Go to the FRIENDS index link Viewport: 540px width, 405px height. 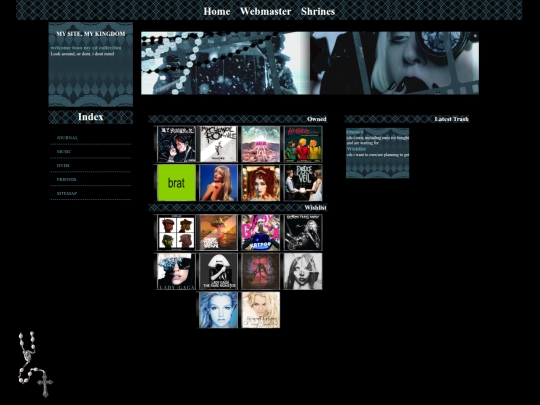(66, 179)
